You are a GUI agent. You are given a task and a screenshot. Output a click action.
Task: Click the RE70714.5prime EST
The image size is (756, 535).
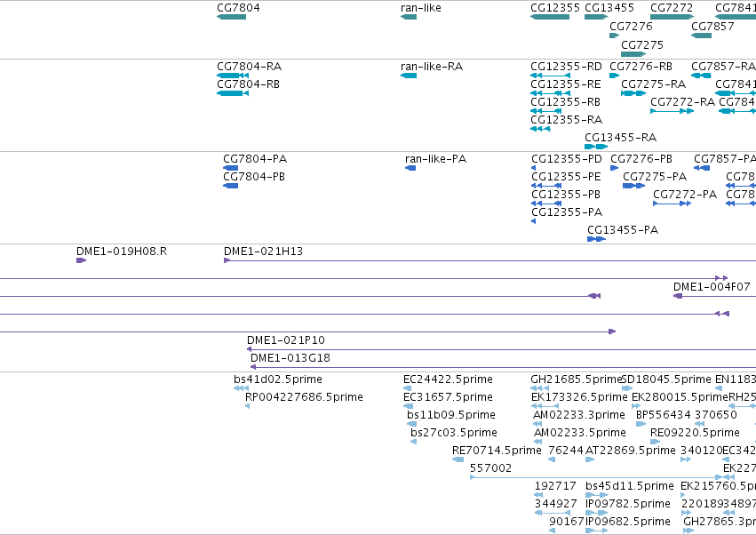pyautogui.click(x=458, y=459)
